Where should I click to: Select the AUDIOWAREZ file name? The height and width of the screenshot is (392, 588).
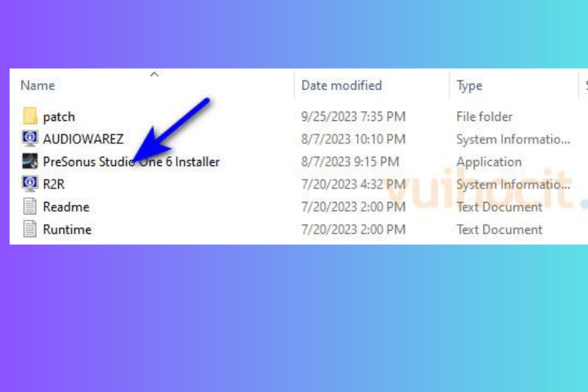(x=83, y=139)
